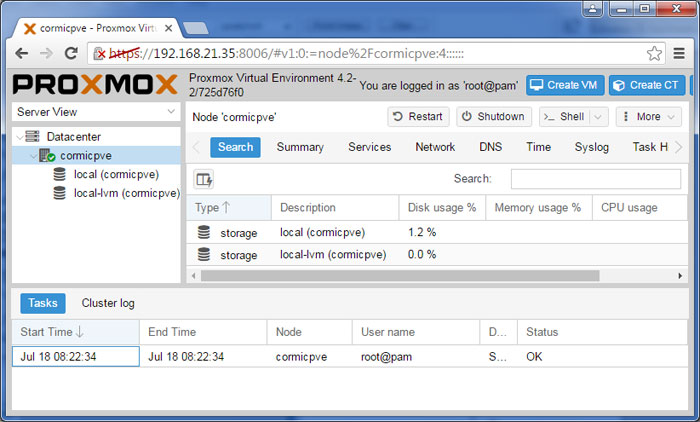Select cormicpve node in tree

click(86, 156)
